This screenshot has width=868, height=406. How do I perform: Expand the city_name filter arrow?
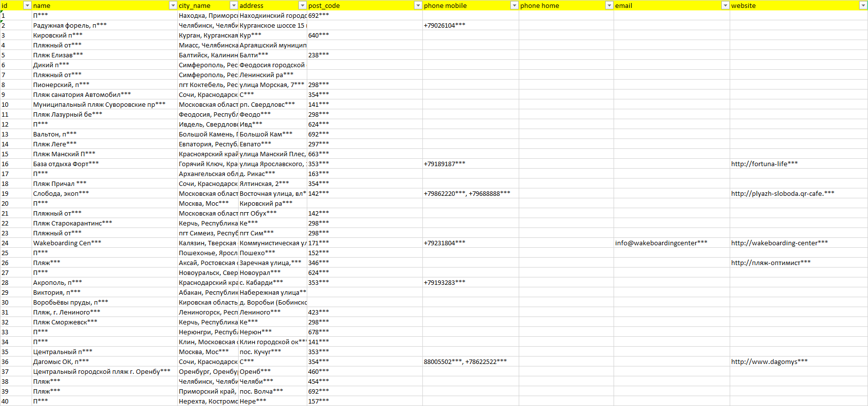[234, 5]
